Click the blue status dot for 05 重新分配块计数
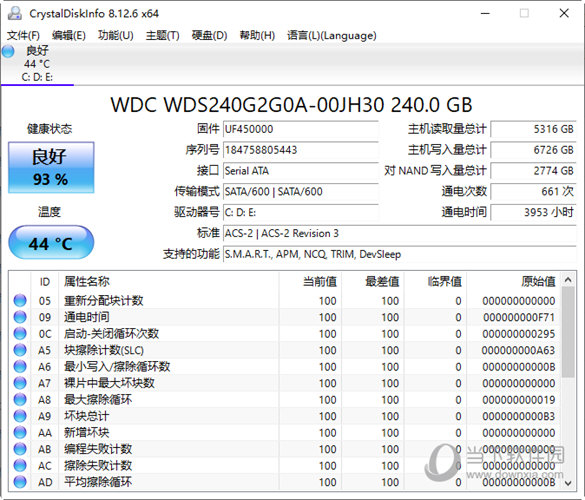 coord(20,300)
